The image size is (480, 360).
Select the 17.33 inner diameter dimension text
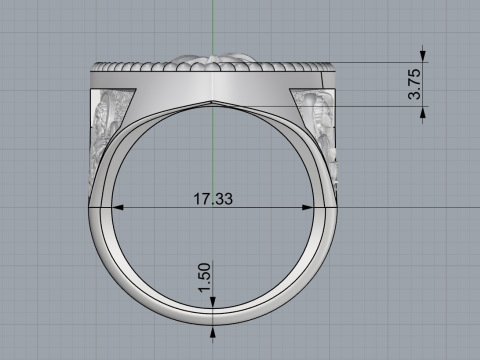click(x=213, y=199)
